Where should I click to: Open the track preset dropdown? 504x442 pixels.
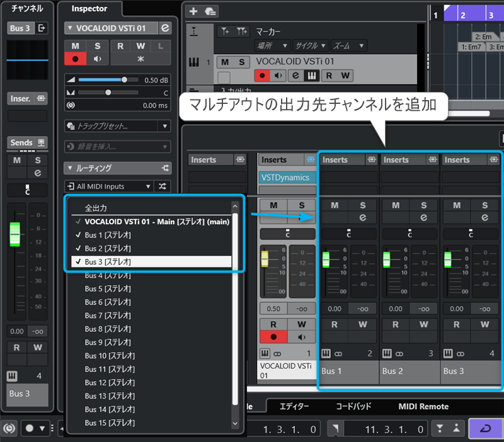click(x=164, y=126)
